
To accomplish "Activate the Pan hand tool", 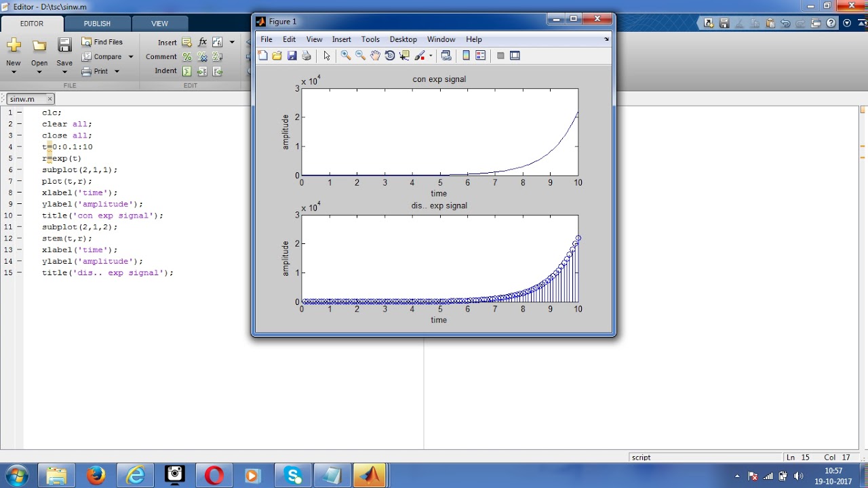I will (x=375, y=56).
